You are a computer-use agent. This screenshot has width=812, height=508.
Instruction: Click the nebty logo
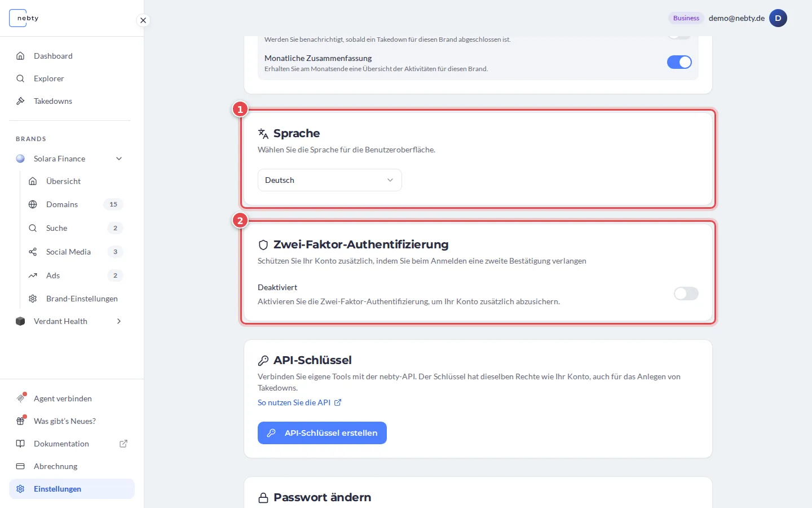[x=24, y=18]
